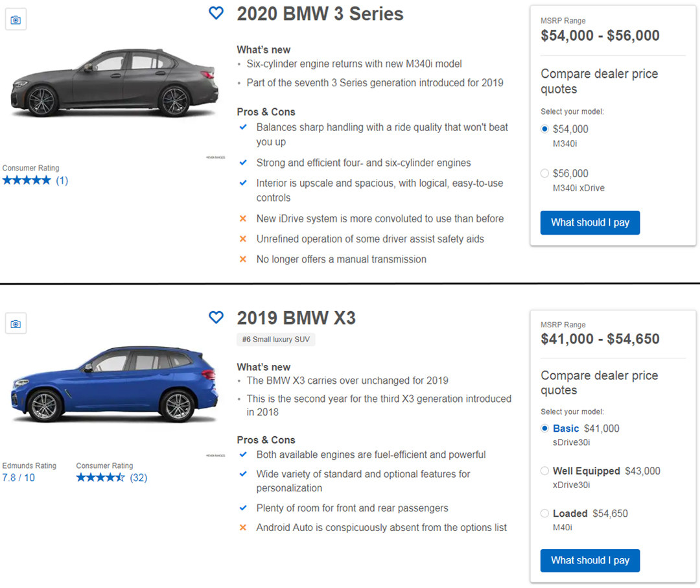Save the 2019 BMW X3 with heart icon
700x588 pixels.
point(216,317)
